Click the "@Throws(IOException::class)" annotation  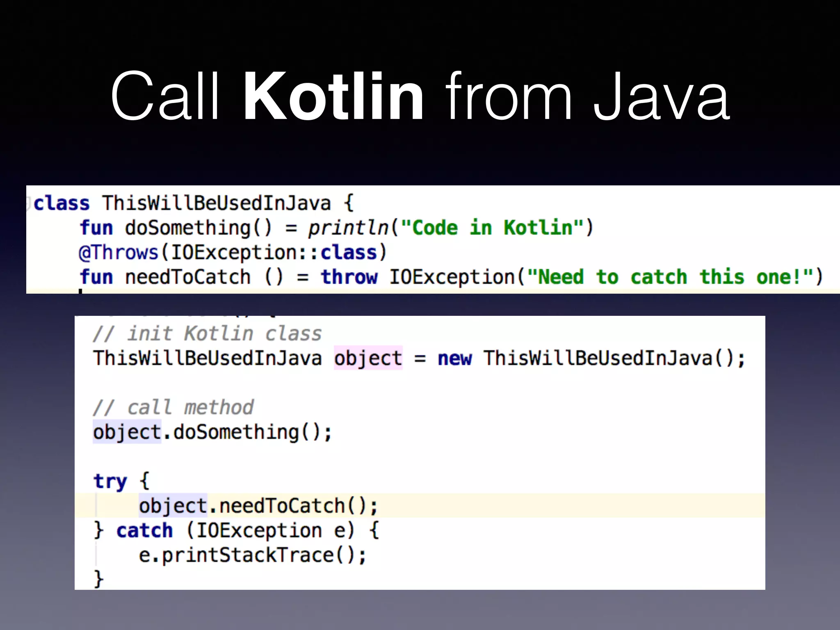tap(233, 252)
